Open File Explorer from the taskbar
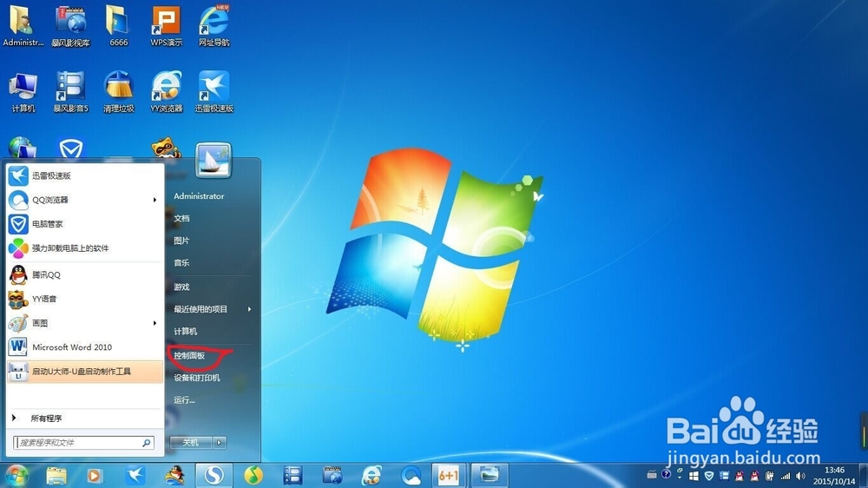Viewport: 868px width, 488px height. pyautogui.click(x=56, y=475)
